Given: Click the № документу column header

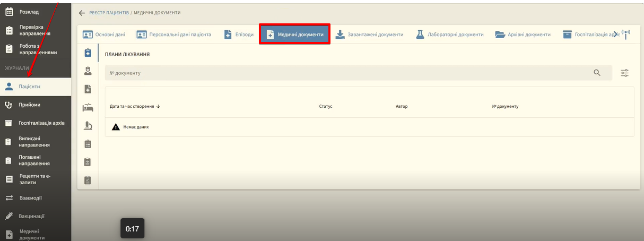Looking at the screenshot, I should (505, 106).
